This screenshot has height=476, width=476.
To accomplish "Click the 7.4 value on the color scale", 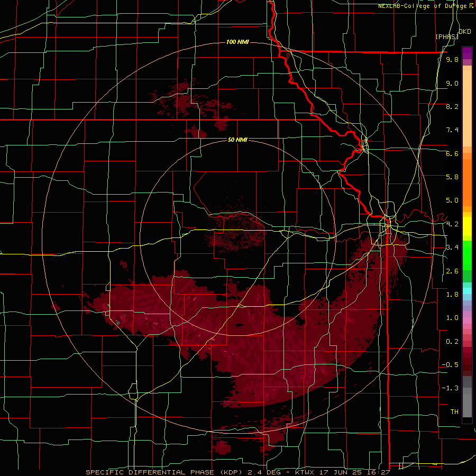I will [x=452, y=130].
